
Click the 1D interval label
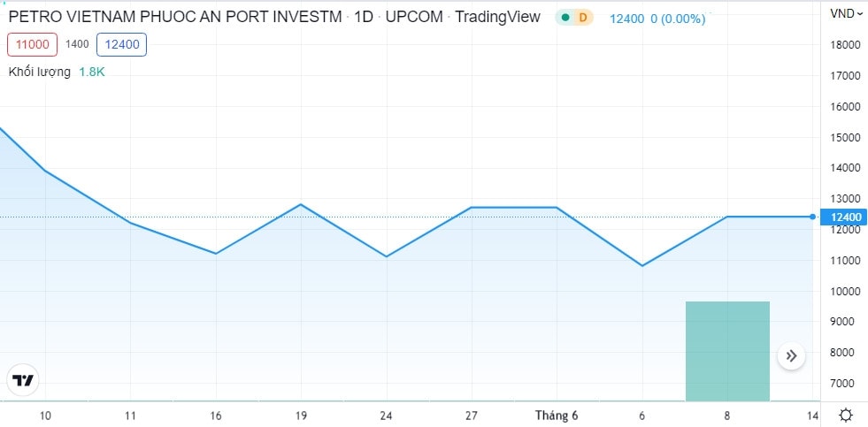click(363, 16)
